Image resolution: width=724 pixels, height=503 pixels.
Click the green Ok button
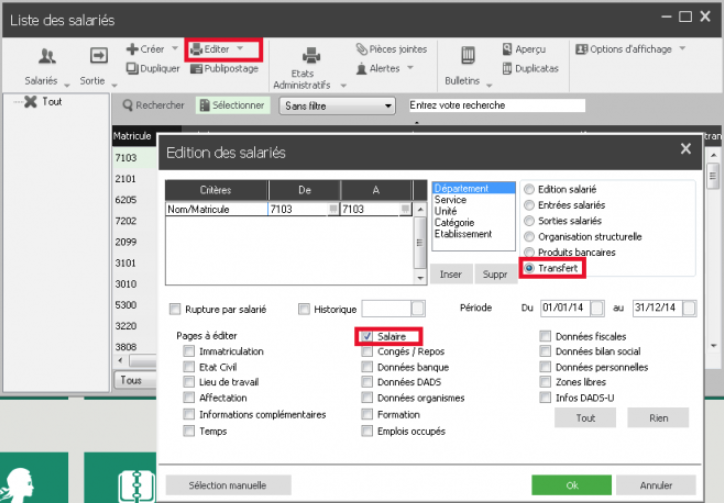click(572, 485)
